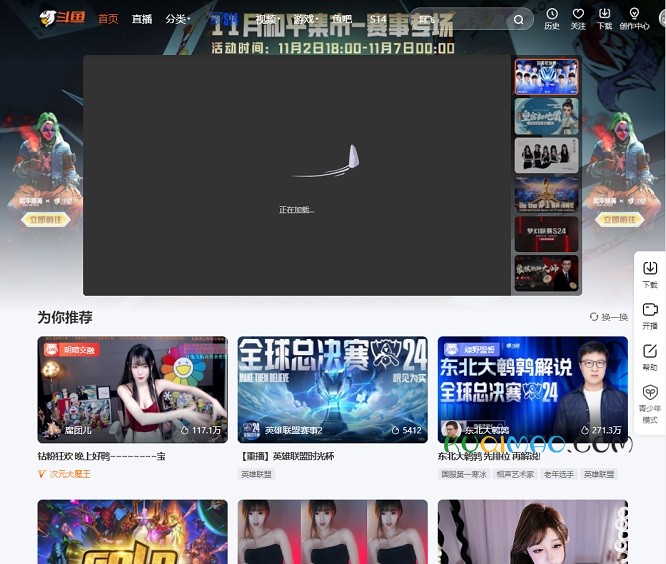Select first team-photo thumbnail in player list

click(x=546, y=77)
